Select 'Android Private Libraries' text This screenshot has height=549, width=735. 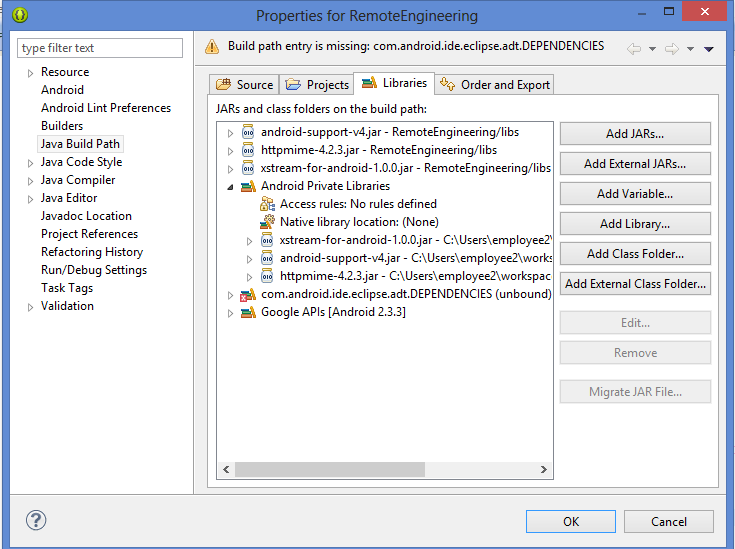pyautogui.click(x=325, y=186)
